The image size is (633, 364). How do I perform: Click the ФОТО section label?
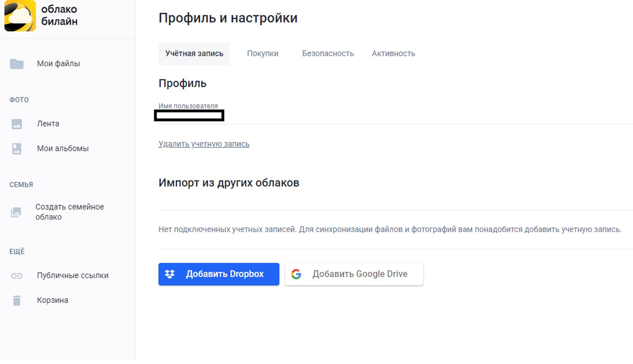(19, 100)
